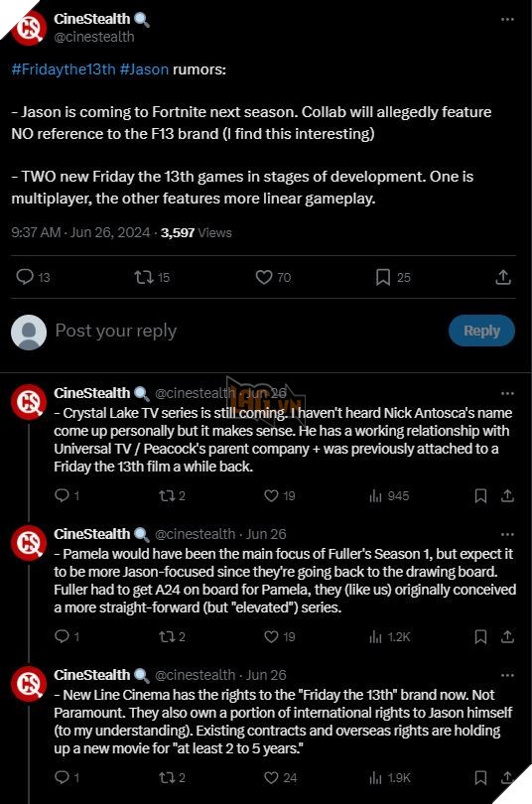The image size is (532, 804).
Task: Like the Crystal Lake TV series reply
Action: click(271, 496)
